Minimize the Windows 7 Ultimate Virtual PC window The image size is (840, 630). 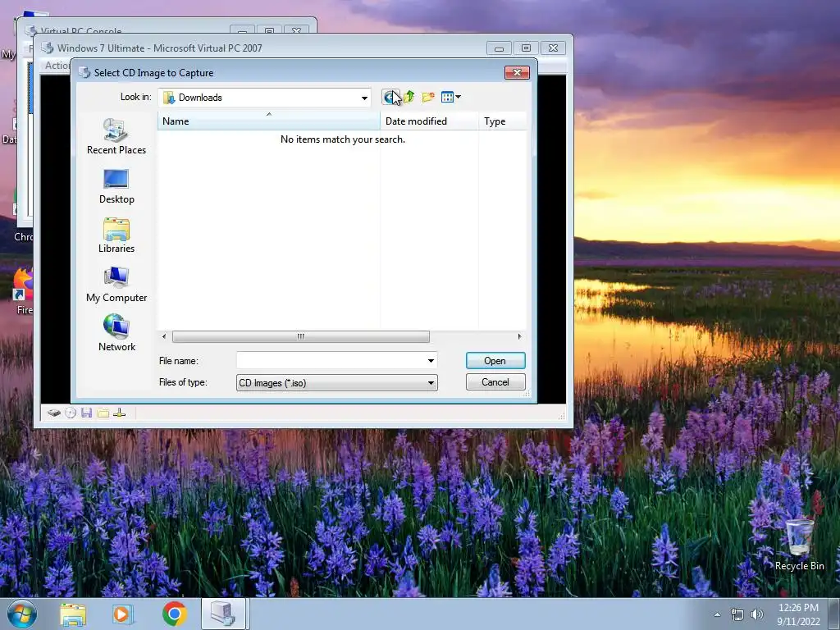[x=499, y=48]
